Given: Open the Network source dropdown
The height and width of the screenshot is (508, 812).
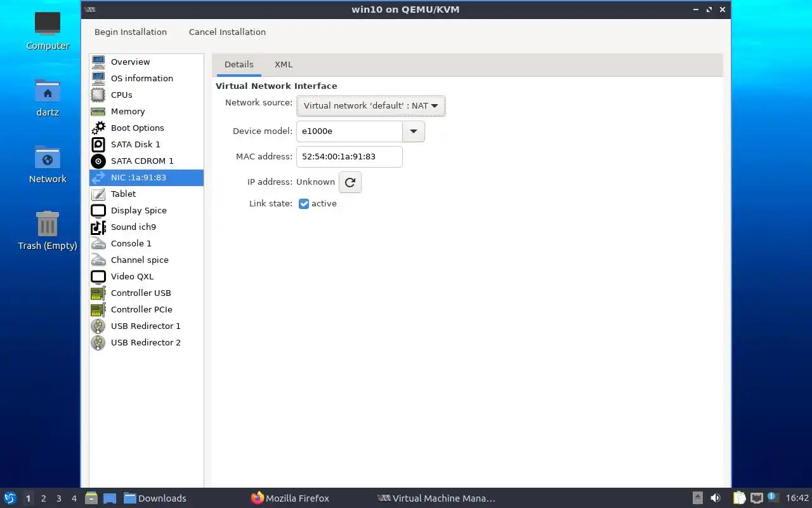Looking at the screenshot, I should click(x=371, y=106).
